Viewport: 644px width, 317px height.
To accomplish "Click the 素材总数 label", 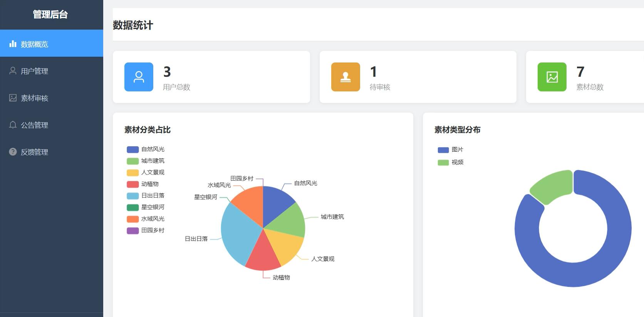I will (x=590, y=87).
